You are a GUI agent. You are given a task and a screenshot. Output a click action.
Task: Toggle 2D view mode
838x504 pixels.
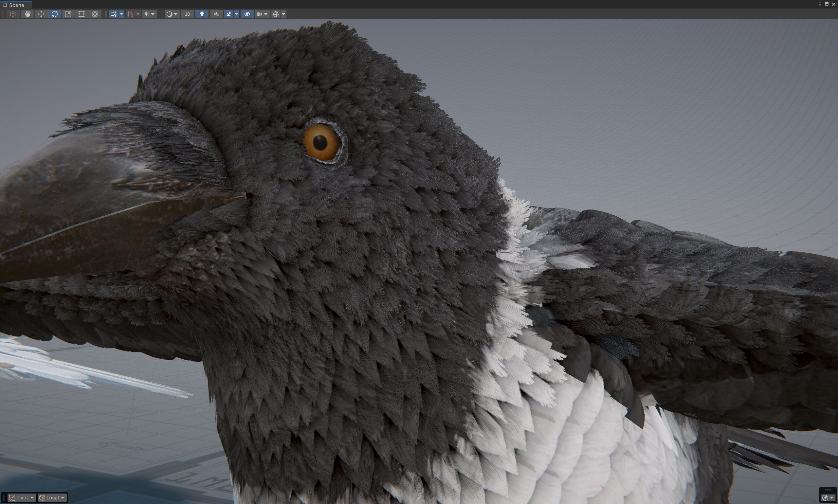188,14
